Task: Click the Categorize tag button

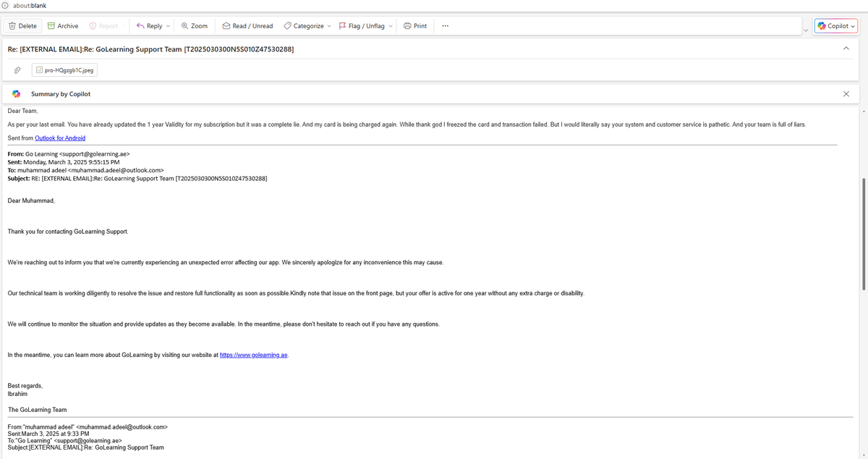Action: pyautogui.click(x=304, y=26)
